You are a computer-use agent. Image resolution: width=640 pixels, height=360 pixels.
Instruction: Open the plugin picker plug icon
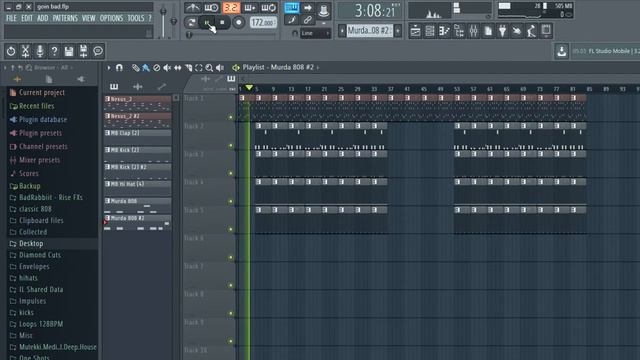[x=502, y=31]
